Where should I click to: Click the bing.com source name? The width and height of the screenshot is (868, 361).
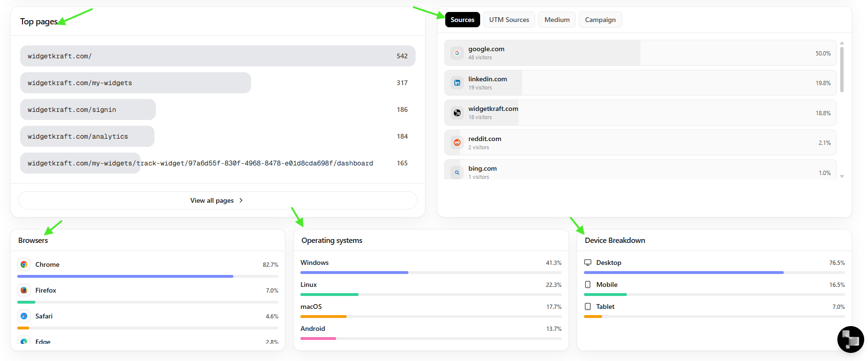tap(483, 168)
